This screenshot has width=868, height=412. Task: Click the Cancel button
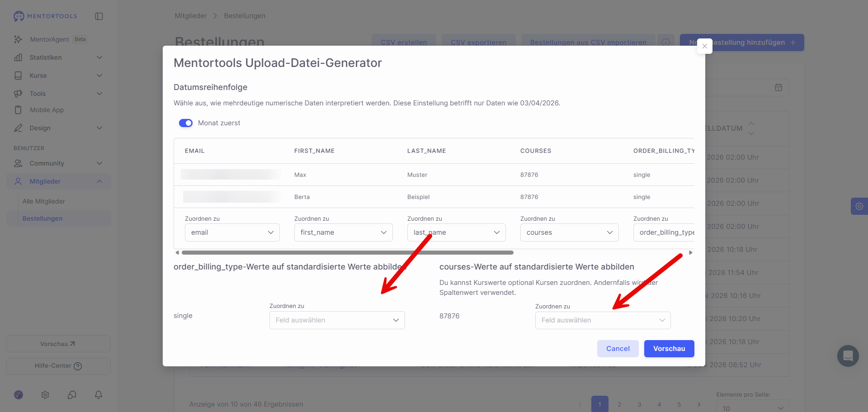618,349
